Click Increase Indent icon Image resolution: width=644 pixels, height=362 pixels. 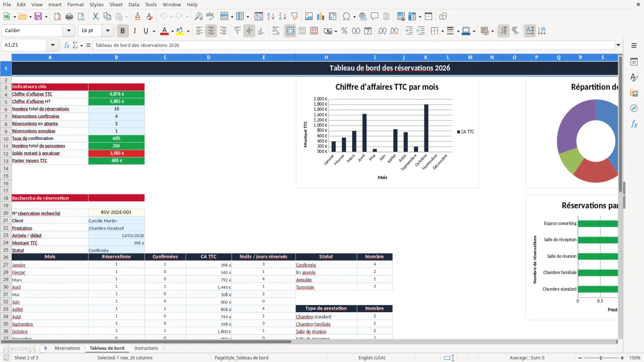point(409,31)
